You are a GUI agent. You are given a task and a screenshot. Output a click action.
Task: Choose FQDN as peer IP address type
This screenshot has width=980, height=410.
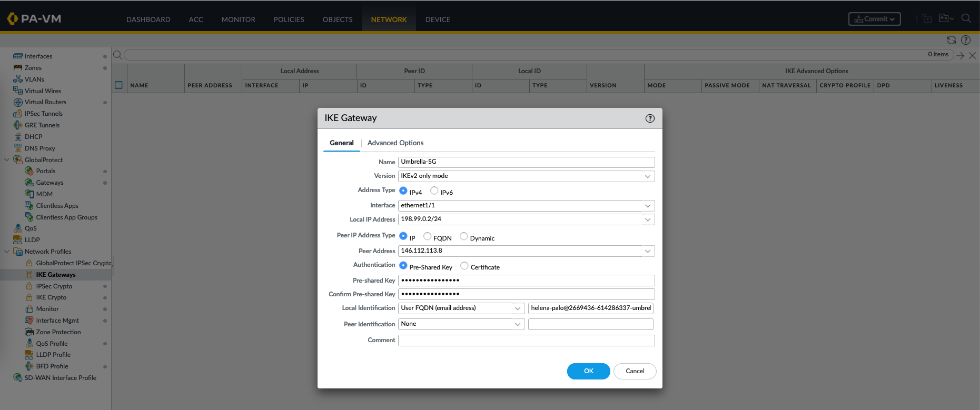pos(428,237)
